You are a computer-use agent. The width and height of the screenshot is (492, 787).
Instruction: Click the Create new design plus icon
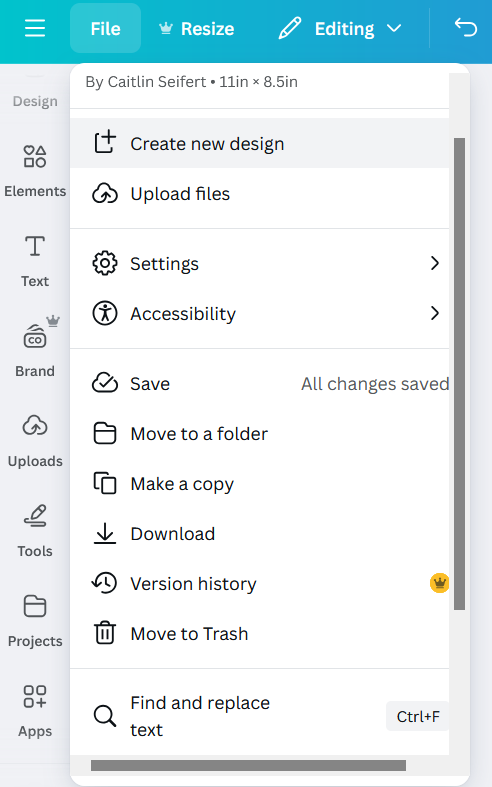[105, 143]
